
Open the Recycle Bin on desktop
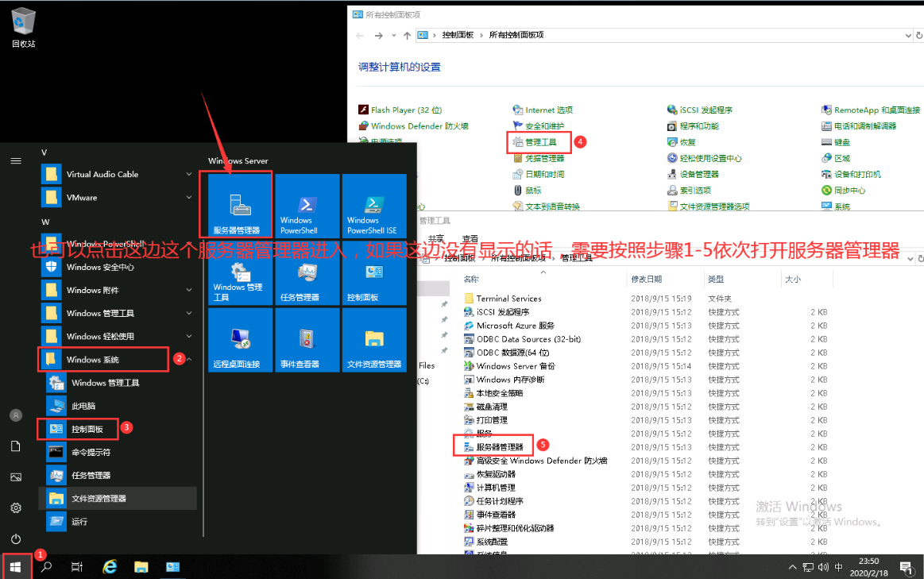pyautogui.click(x=24, y=27)
